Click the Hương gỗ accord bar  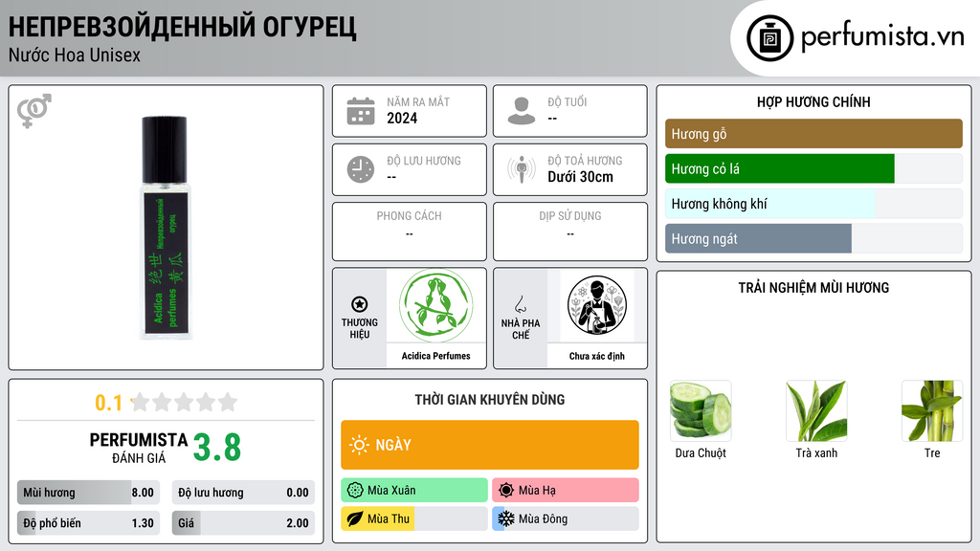(813, 134)
